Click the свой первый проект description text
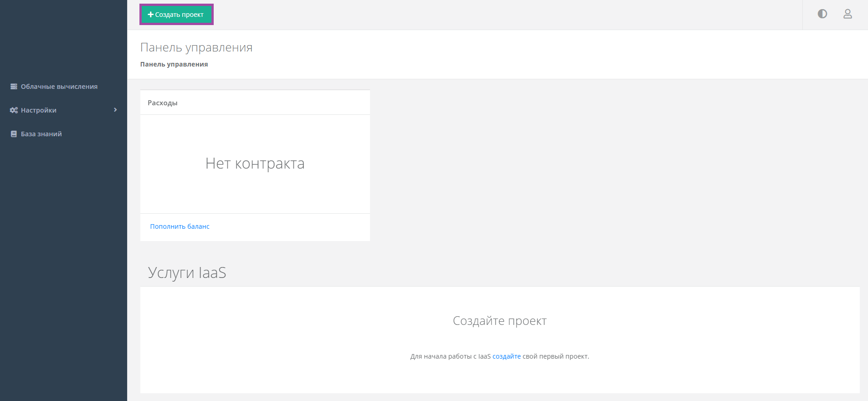The image size is (868, 401). (x=555, y=356)
